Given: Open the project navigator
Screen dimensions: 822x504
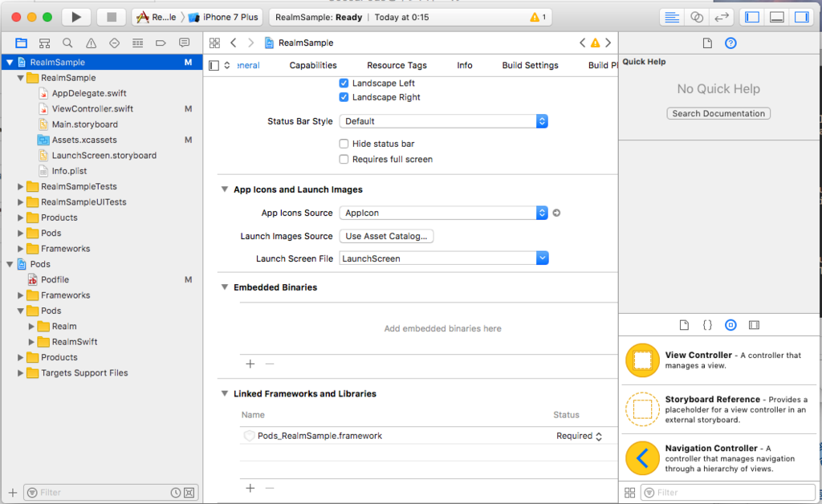Looking at the screenshot, I should tap(21, 43).
